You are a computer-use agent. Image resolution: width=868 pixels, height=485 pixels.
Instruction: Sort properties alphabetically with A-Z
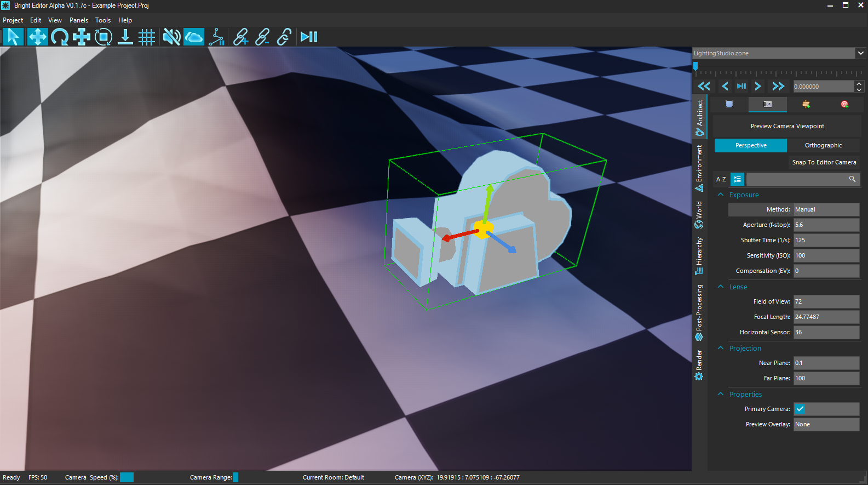(721, 179)
